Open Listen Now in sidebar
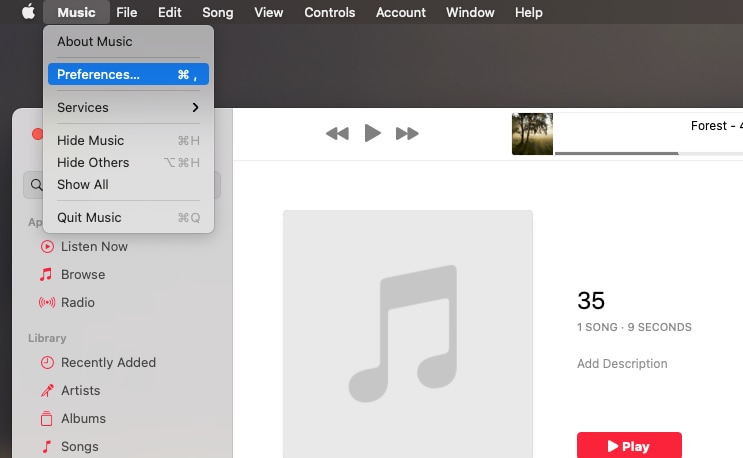 pyautogui.click(x=94, y=246)
